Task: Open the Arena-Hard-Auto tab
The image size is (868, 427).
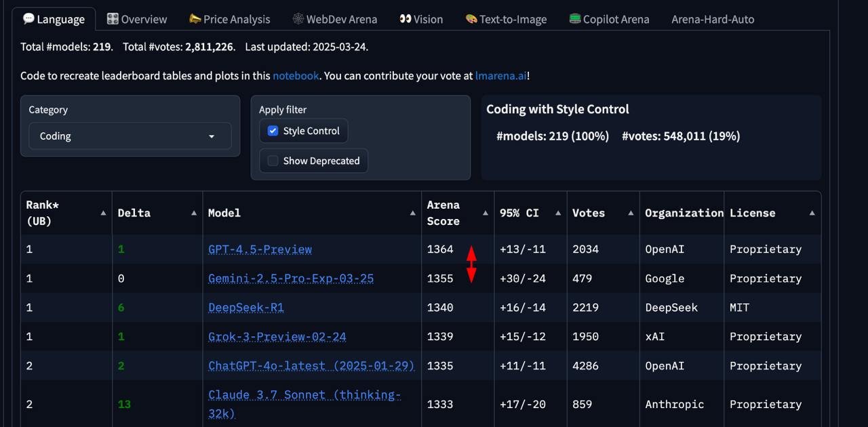Action: (x=713, y=19)
